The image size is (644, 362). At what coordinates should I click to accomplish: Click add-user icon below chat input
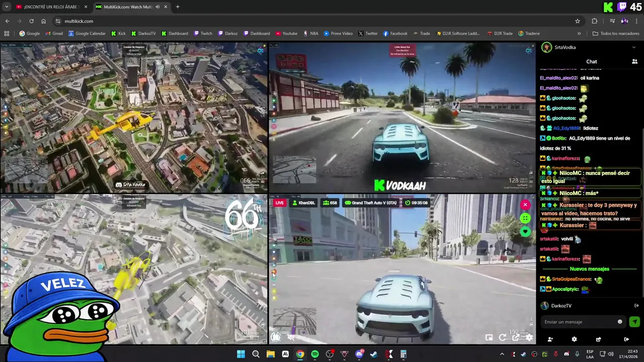click(550, 339)
